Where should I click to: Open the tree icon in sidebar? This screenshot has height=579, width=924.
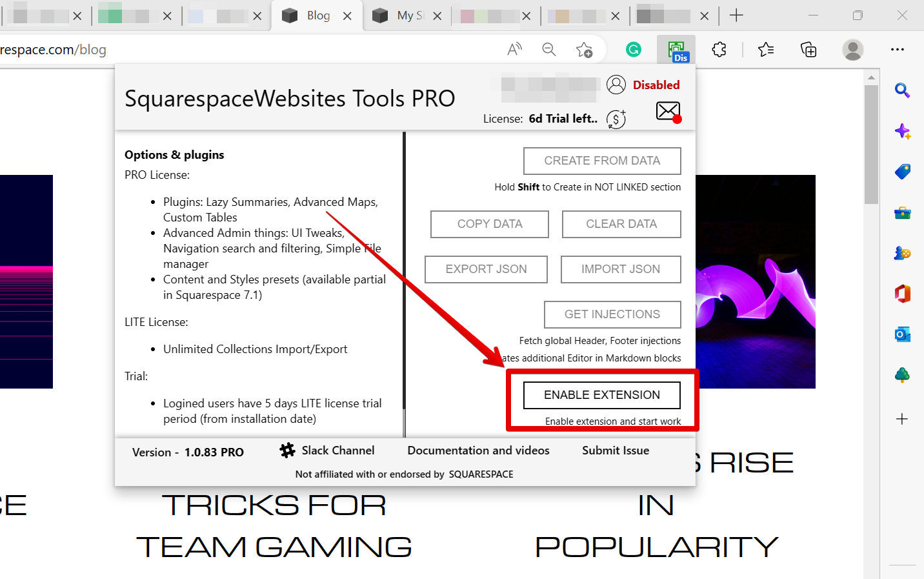[x=902, y=375]
